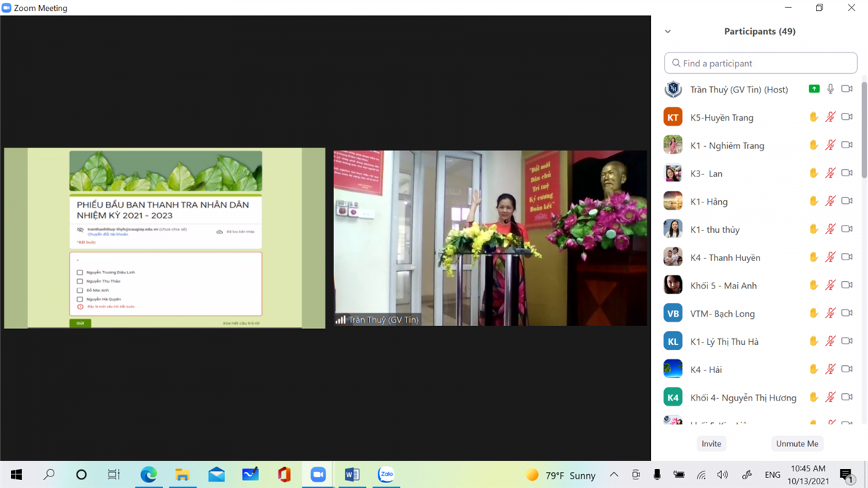Click the muted microphone icon for K3- Lan
Image resolution: width=868 pixels, height=488 pixels.
coord(830,174)
